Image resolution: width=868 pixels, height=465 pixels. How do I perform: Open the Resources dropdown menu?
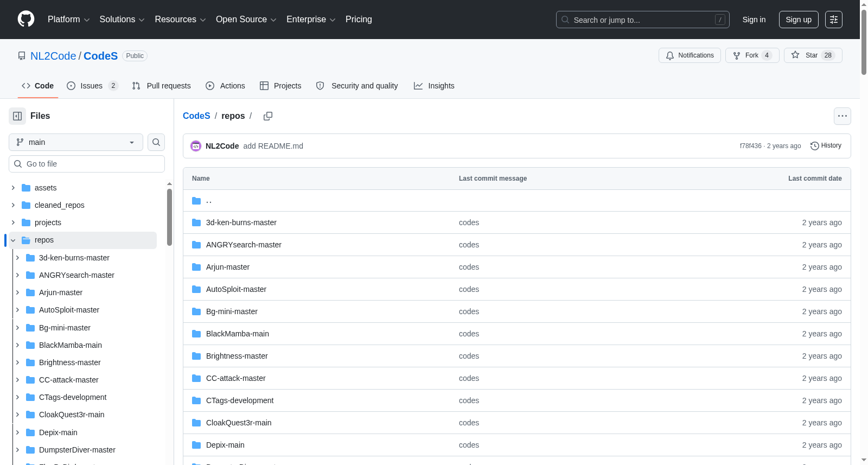coord(180,20)
